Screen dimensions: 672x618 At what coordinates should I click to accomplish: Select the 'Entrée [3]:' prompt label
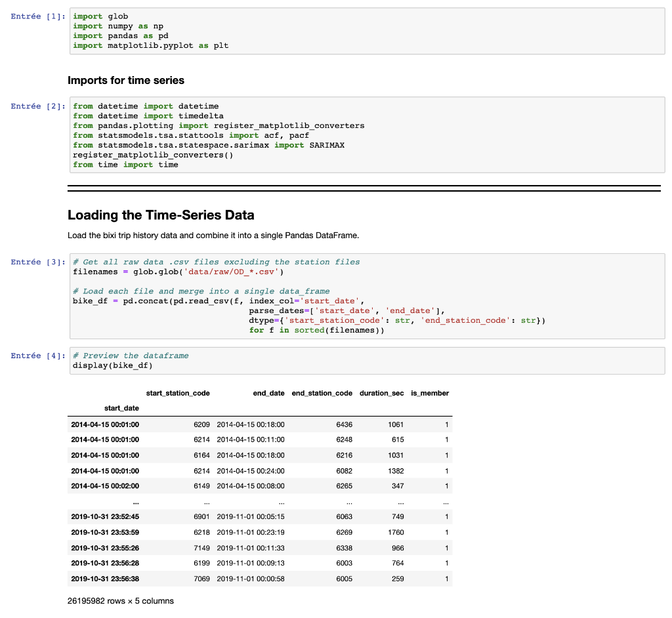38,262
